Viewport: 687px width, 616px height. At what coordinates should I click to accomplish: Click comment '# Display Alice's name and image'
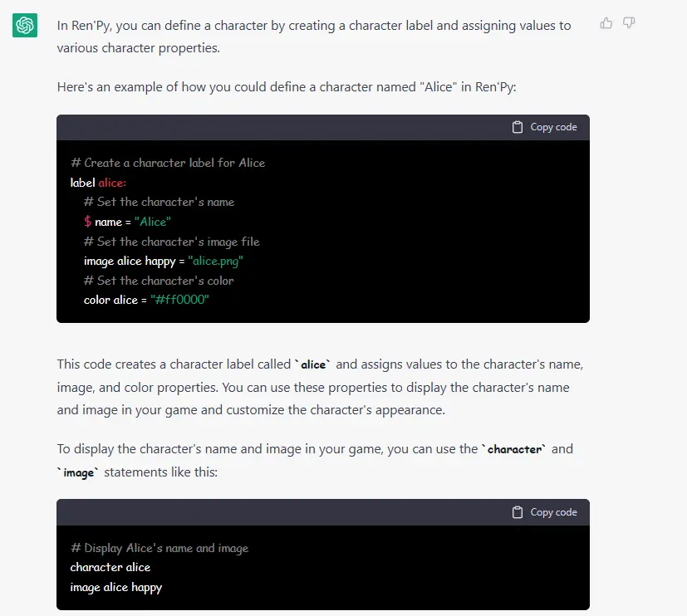pos(159,548)
